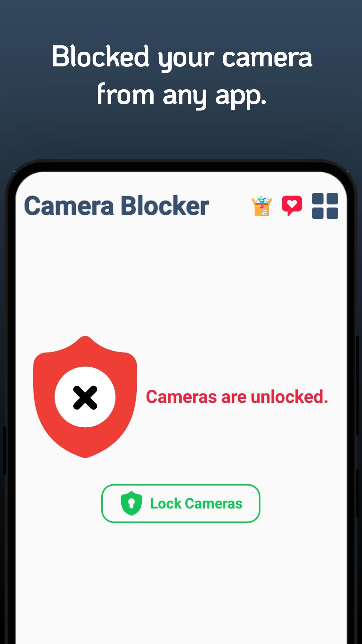Tap the Camera Blocker app title
Image resolution: width=362 pixels, height=644 pixels.
click(116, 206)
